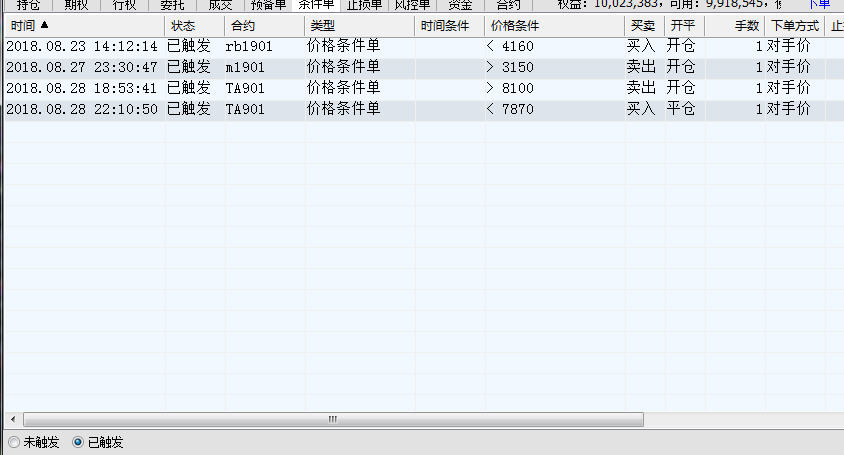Image resolution: width=844 pixels, height=455 pixels.
Task: Switch to the 持仓 tab
Action: 28,5
